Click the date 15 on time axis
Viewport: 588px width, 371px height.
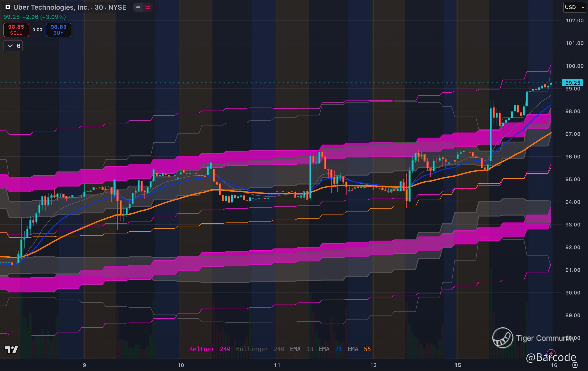pos(458,365)
